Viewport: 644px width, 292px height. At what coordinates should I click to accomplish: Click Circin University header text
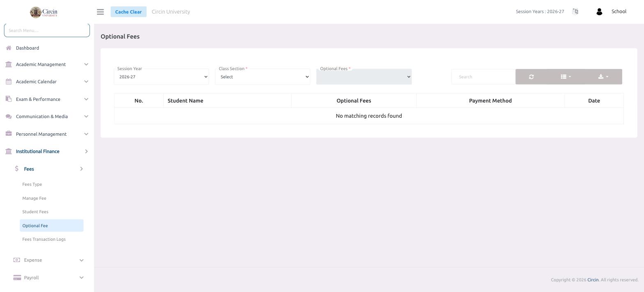171,11
